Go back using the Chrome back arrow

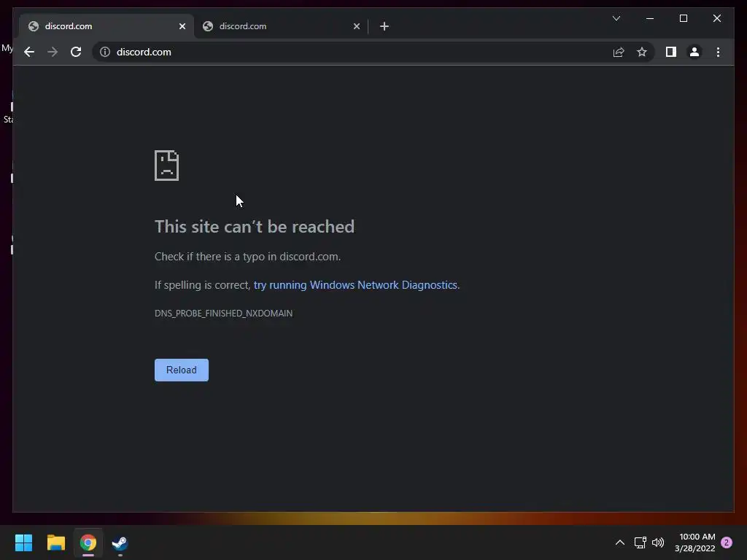(x=29, y=52)
